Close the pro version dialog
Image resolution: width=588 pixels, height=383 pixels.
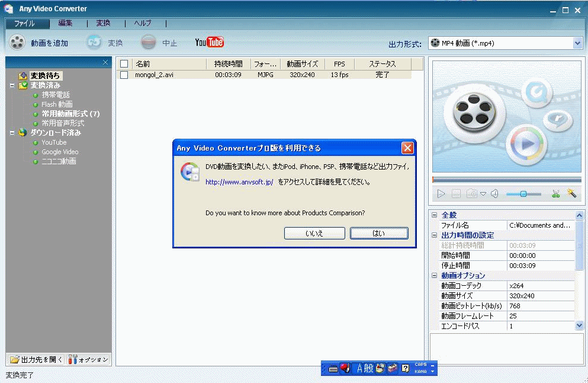pos(407,148)
